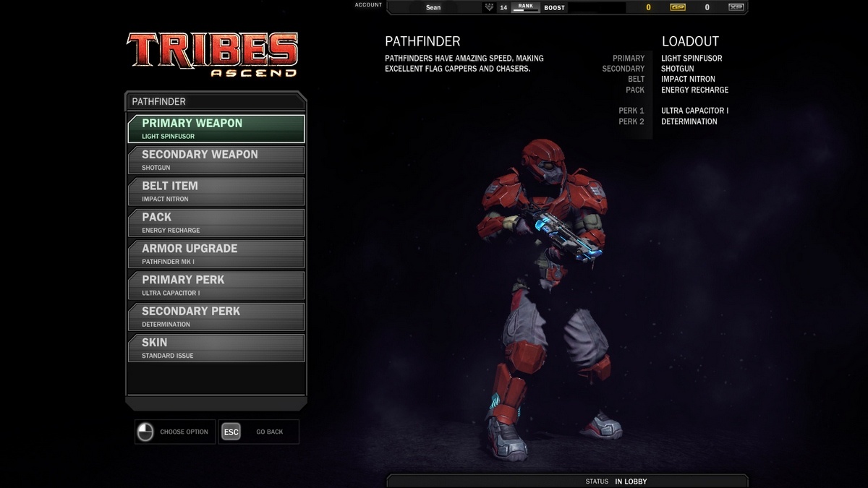Click the XP icon on the account bar
Image resolution: width=868 pixels, height=488 pixels.
click(736, 7)
